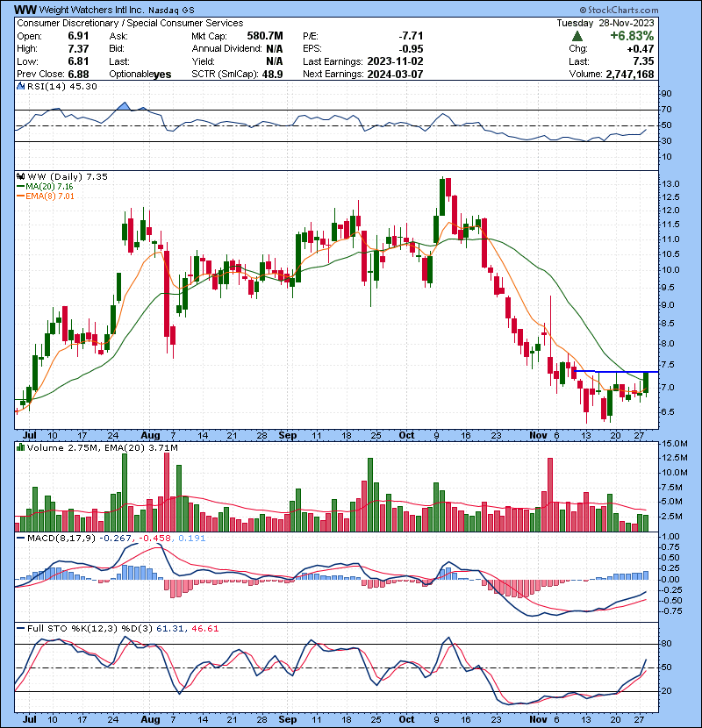This screenshot has width=702, height=728.
Task: Click the orange EMA(8) legend line marker
Action: (x=21, y=198)
